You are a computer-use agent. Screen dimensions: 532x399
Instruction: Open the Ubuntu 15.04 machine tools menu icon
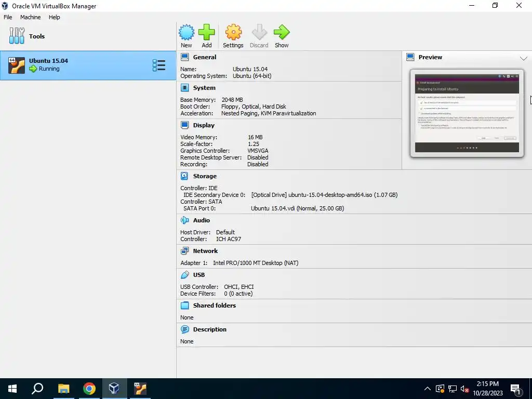(159, 65)
